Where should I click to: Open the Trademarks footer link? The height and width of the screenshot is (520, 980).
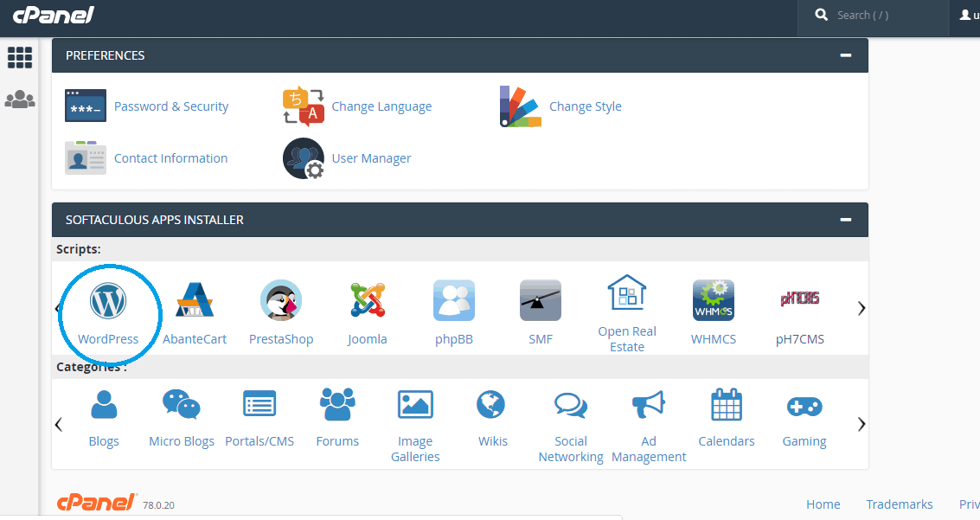click(x=900, y=504)
